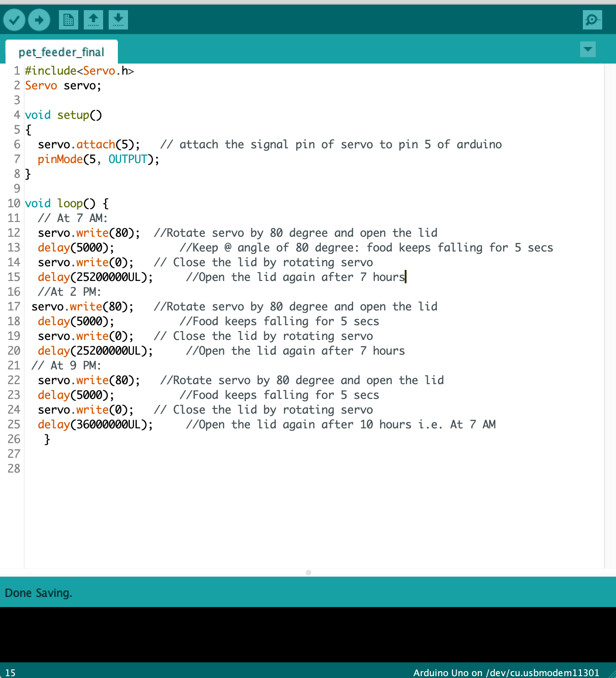
Task: Click on void loop() line
Action: [x=67, y=203]
